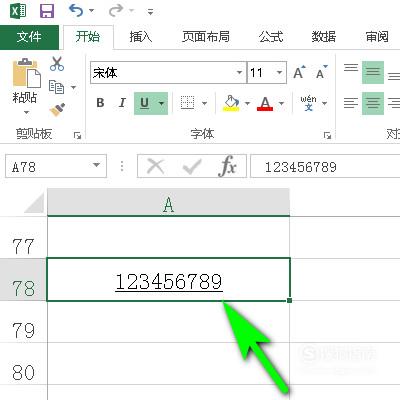Screen dimensions: 400x400
Task: Redo the last undone action
Action: point(116,11)
